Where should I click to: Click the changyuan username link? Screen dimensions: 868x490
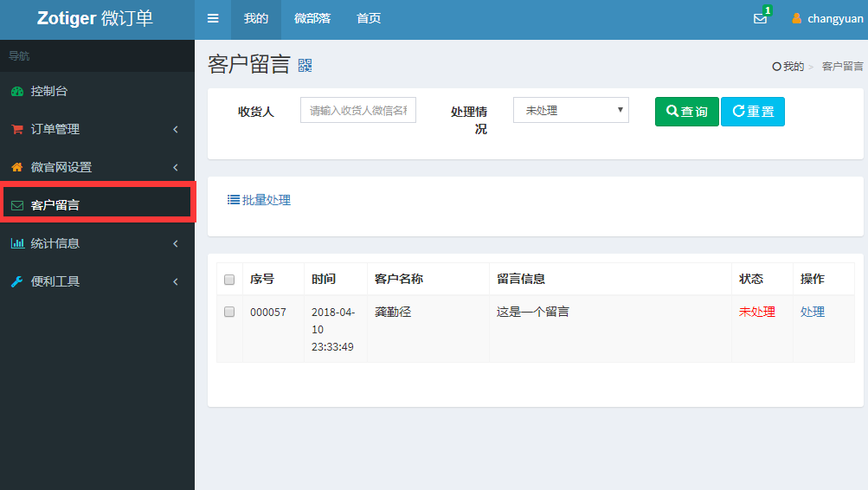tap(835, 19)
